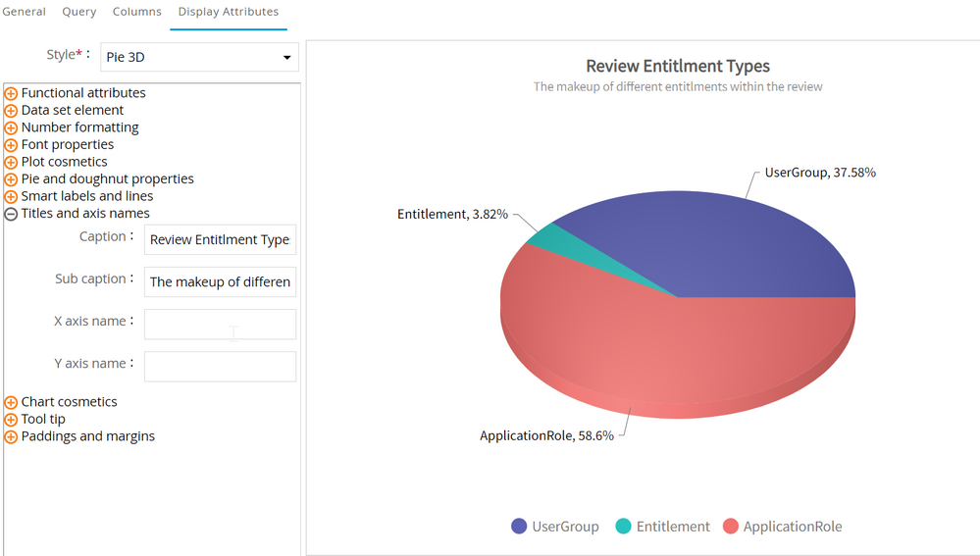Expand Font properties plus icon
Image resolution: width=980 pixels, height=556 pixels.
pos(11,145)
